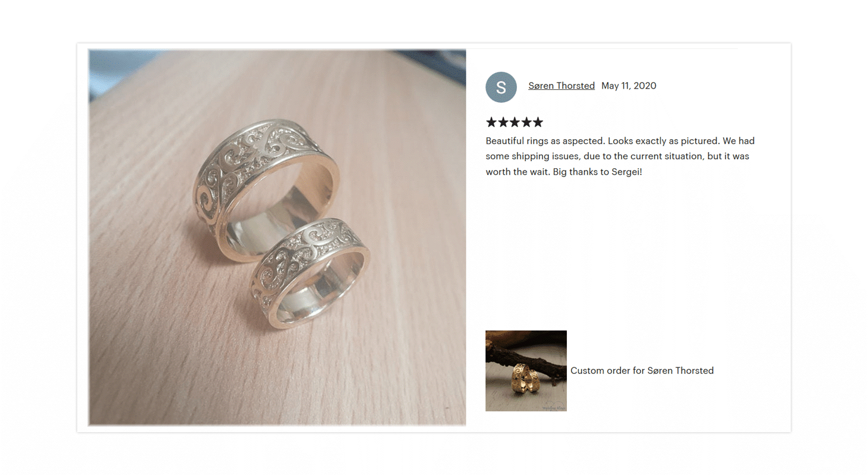The image size is (868, 475).
Task: Select the middle star in the rating
Action: tap(515, 122)
